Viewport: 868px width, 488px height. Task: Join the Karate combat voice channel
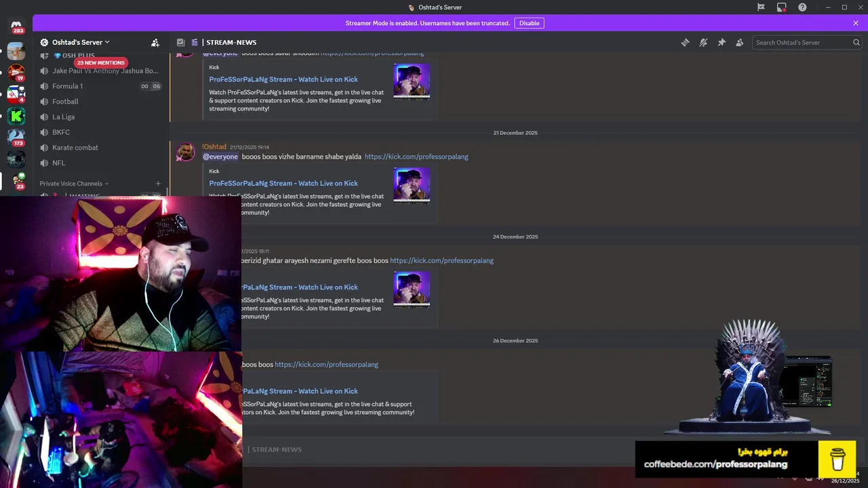[100, 148]
